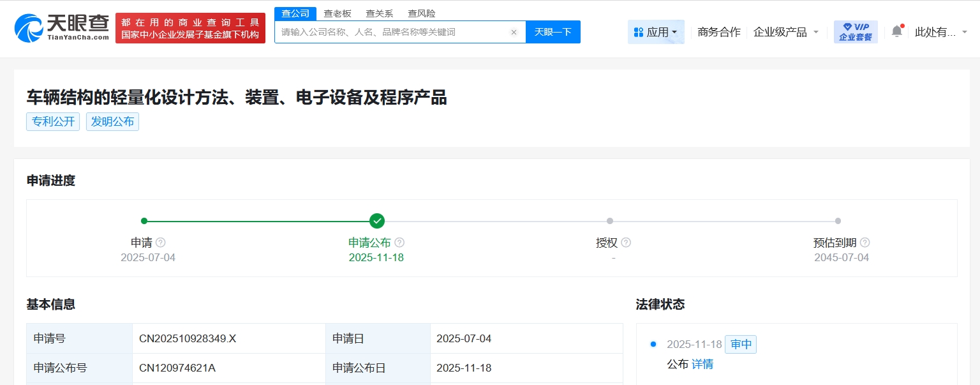
Task: Click the VIP 企业套餐 badge
Action: coord(856,32)
